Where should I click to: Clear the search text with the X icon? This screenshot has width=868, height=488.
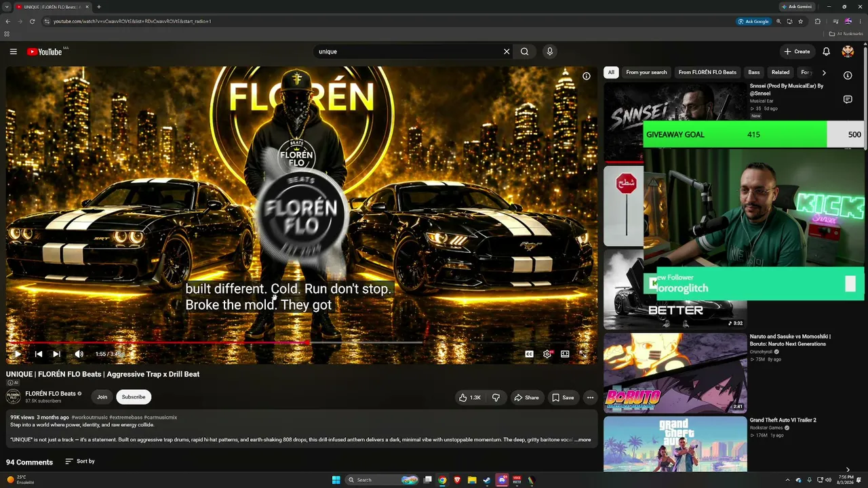point(507,52)
